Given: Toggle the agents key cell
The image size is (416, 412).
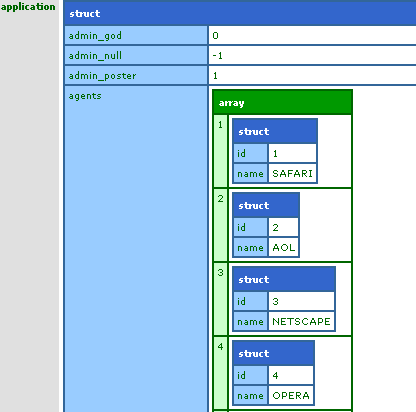Looking at the screenshot, I should pyautogui.click(x=136, y=249).
